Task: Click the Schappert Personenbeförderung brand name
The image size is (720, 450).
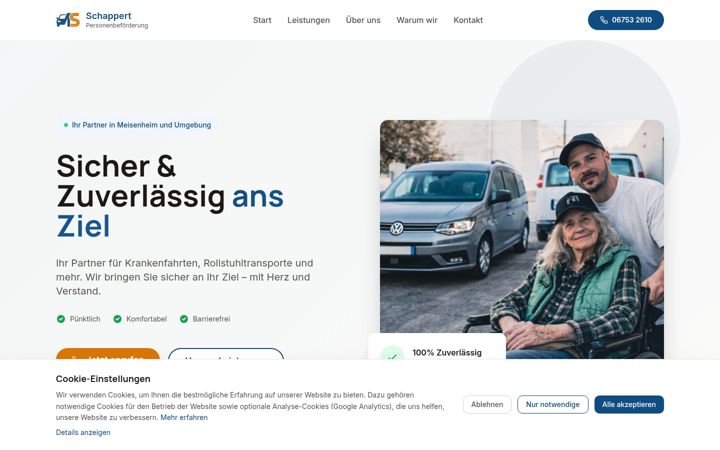Action: (x=117, y=20)
